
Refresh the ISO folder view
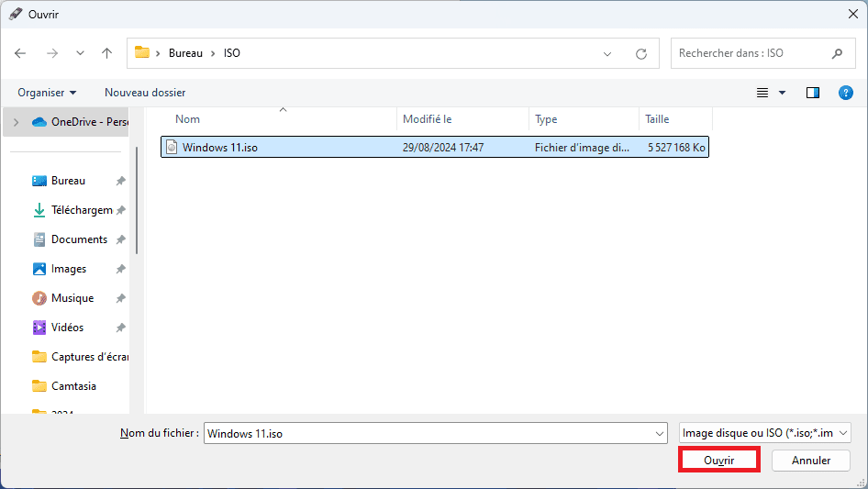tap(641, 54)
